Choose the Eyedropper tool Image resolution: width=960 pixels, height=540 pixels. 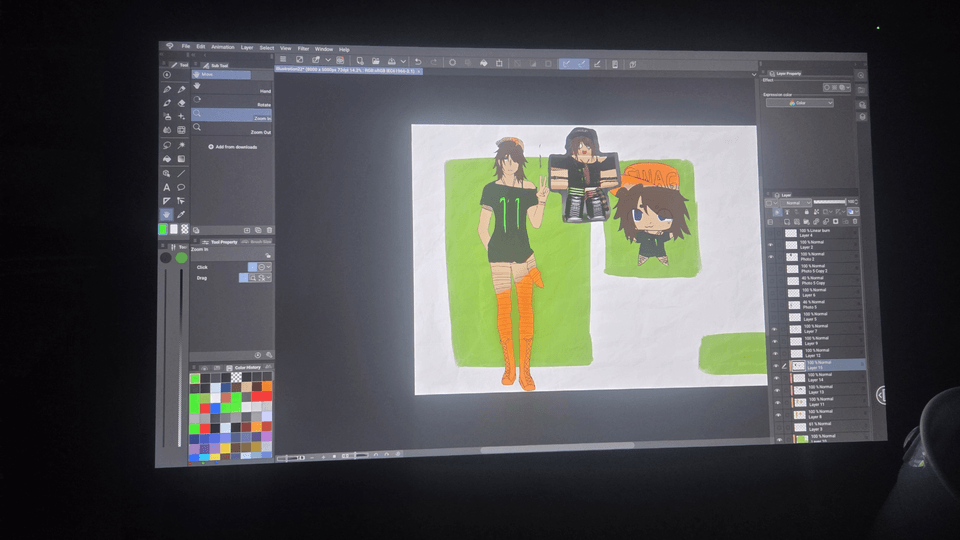[181, 214]
